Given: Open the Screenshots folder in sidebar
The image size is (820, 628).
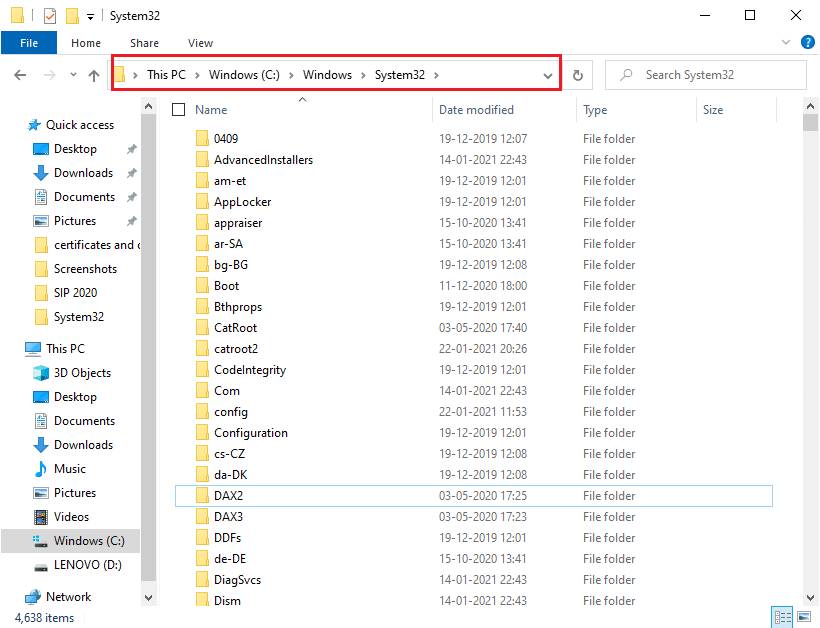Looking at the screenshot, I should 85,269.
